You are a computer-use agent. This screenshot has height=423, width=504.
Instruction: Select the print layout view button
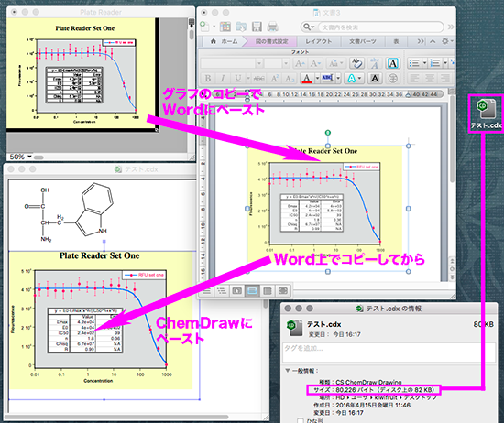click(252, 291)
